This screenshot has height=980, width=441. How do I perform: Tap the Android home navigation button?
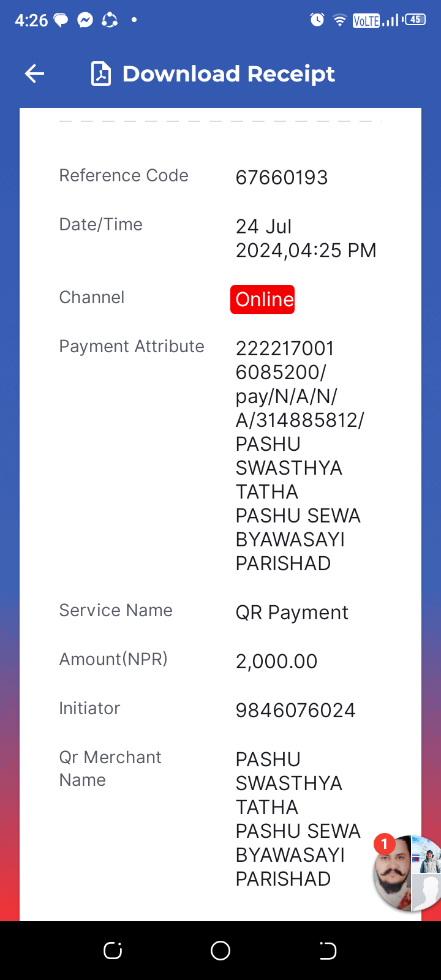point(221,951)
